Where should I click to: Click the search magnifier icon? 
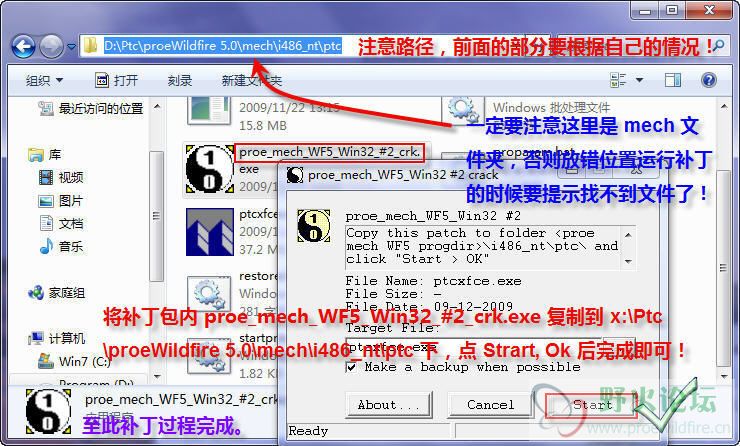pos(719,46)
